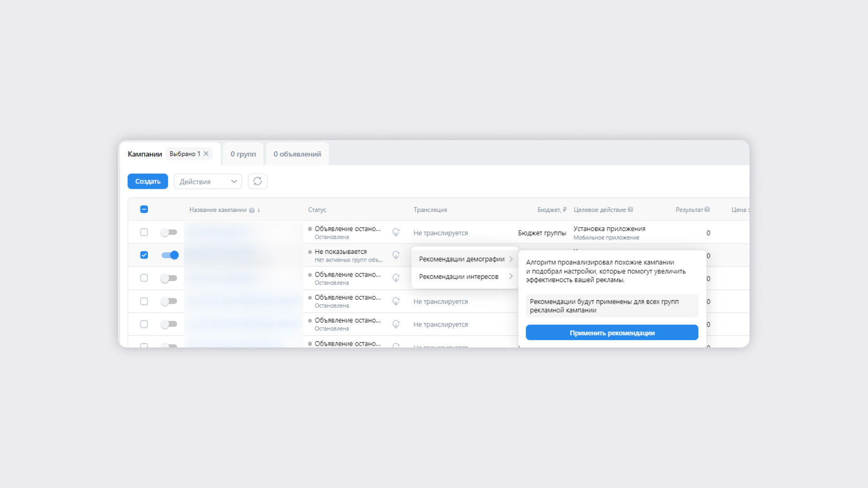Click the Не показывается status text
Screen dimensions: 868x488
pos(341,252)
